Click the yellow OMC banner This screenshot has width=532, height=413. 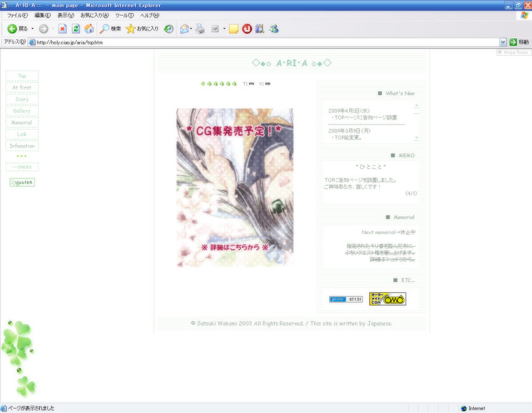[x=387, y=298]
